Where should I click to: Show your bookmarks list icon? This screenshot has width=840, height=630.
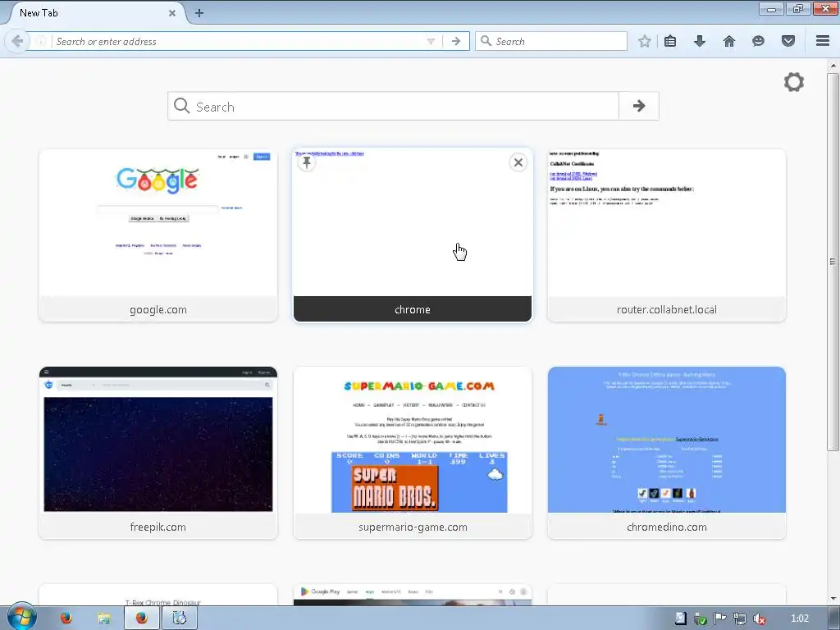670,41
